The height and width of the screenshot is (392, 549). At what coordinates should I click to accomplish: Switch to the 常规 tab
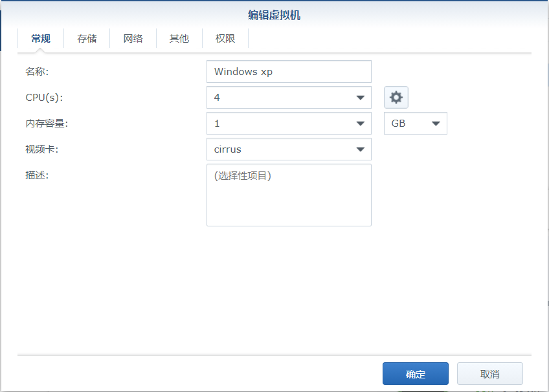click(x=41, y=38)
